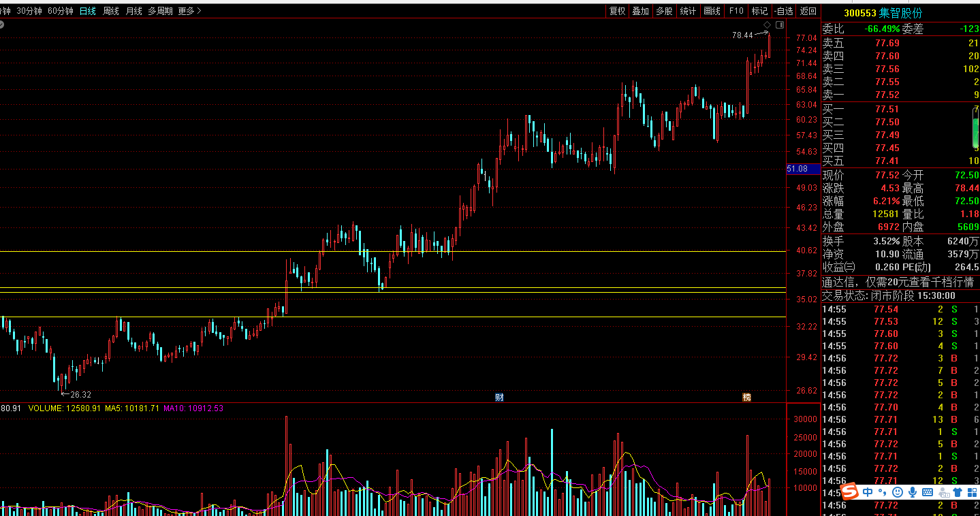Open the skin shirt icon on Sogou bar

tap(958, 491)
